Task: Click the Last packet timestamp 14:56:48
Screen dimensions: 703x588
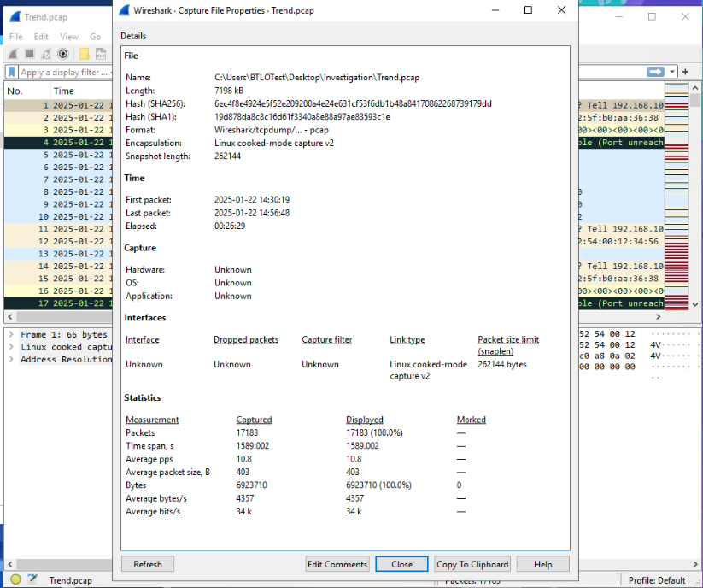Action: (252, 213)
